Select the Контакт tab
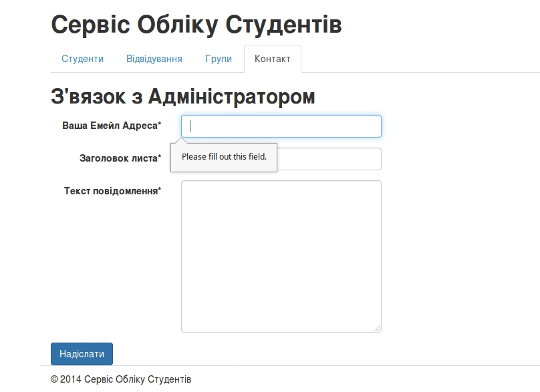 coord(273,59)
